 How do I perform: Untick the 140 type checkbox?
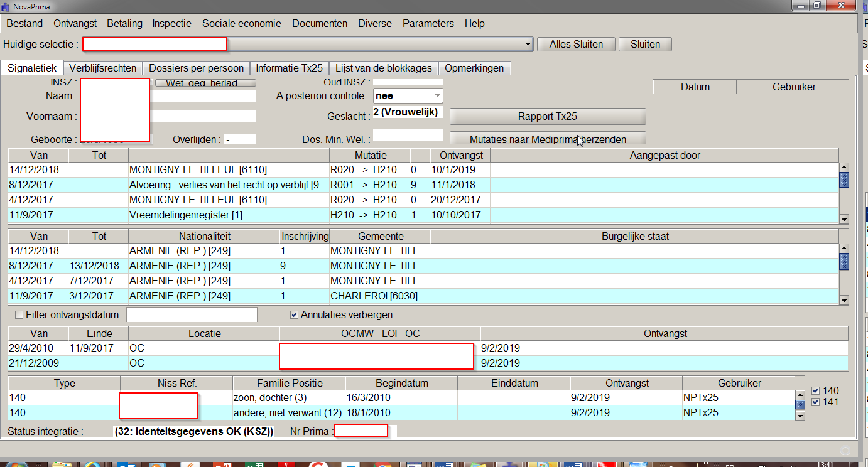point(816,391)
